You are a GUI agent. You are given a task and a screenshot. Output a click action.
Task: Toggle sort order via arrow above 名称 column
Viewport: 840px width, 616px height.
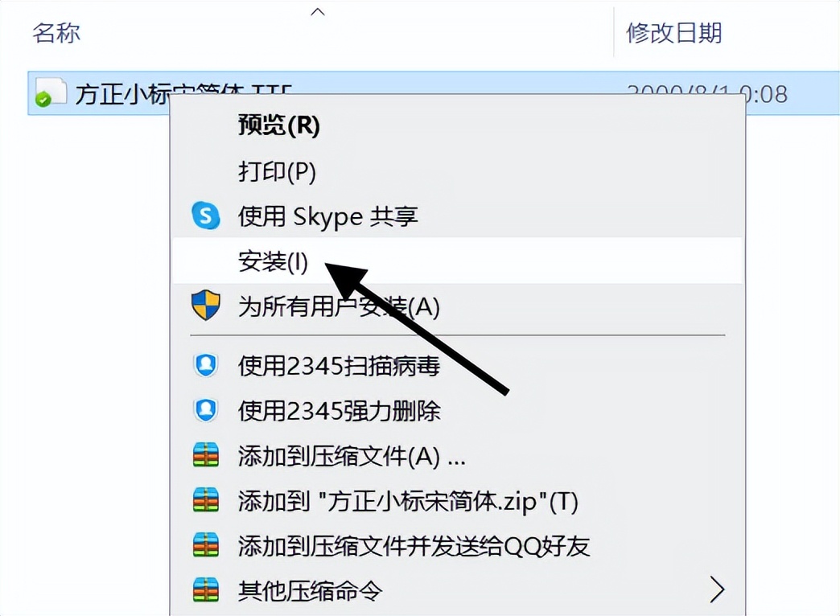(x=318, y=11)
